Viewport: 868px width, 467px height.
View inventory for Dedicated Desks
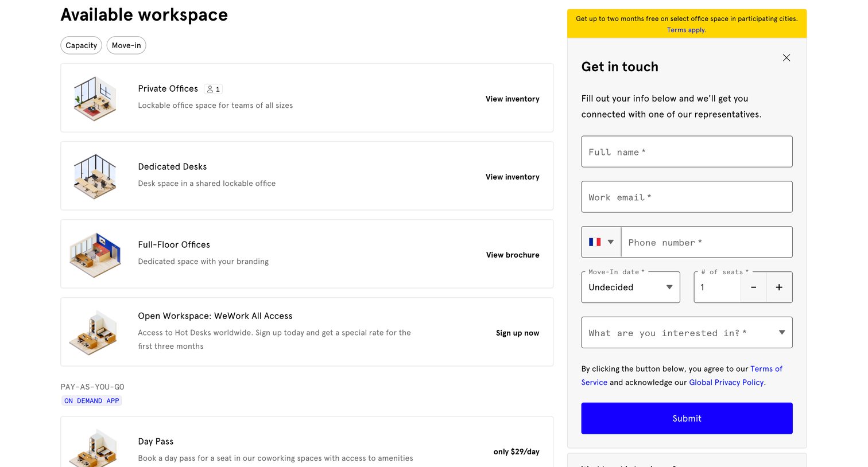coord(512,177)
